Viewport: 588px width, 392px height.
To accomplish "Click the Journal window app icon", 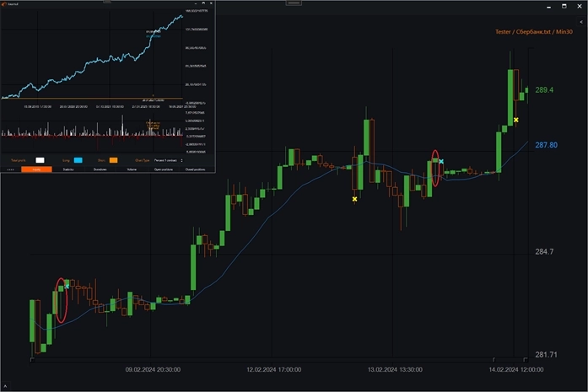I will click(4, 3).
